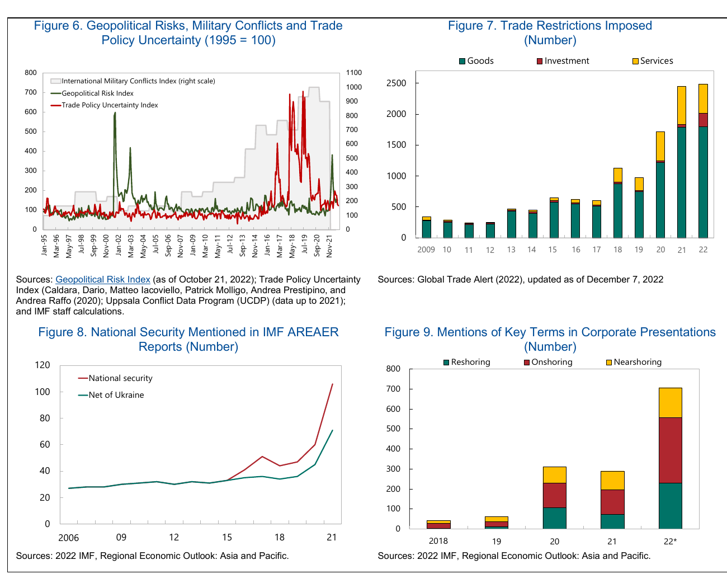The image size is (727, 588).
Task: Click the Geopolitical Risk Index legend entry
Action: (x=92, y=93)
